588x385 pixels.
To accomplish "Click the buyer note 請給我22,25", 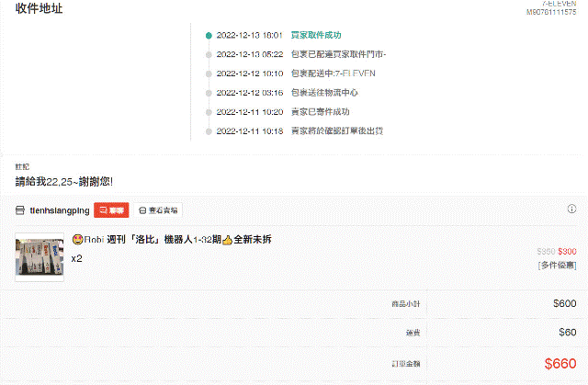I will 63,181.
